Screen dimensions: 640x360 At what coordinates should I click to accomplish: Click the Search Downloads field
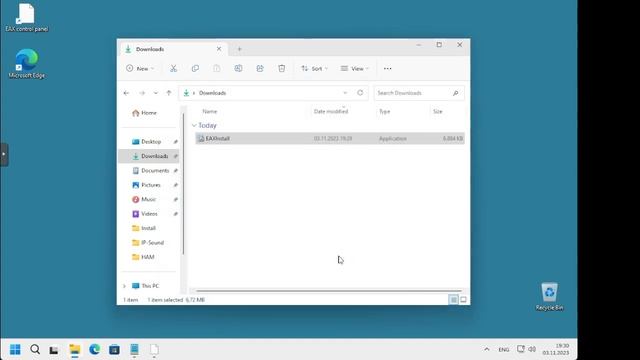(419, 93)
